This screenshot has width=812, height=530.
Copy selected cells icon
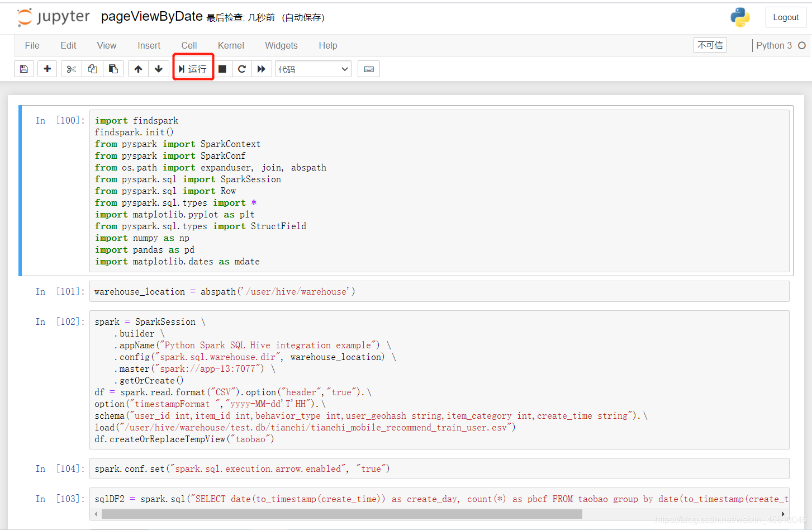(93, 69)
